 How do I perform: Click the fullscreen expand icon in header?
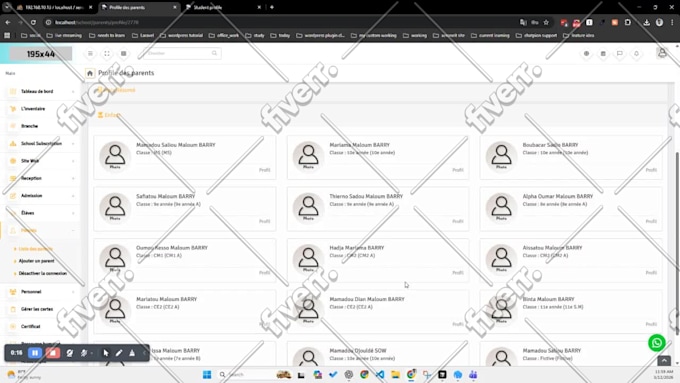tap(107, 53)
